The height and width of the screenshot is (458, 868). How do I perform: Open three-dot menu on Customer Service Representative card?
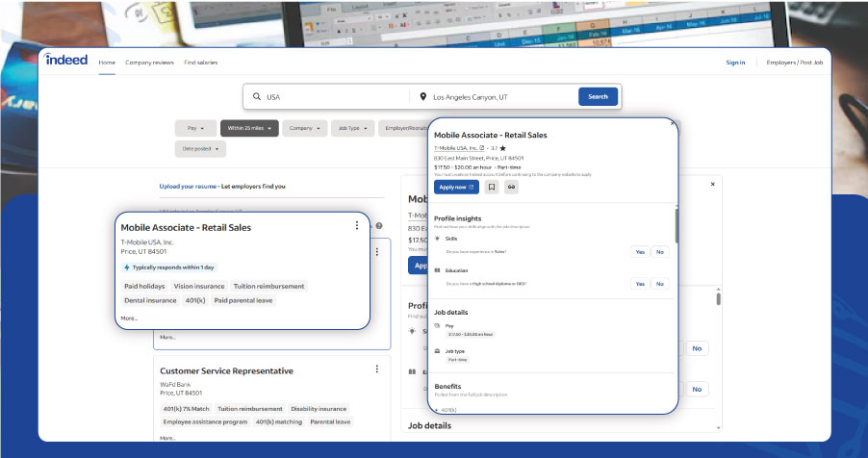[x=376, y=369]
